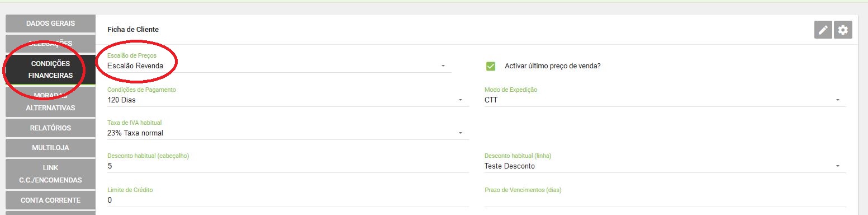Switch to the Dados Gerais tab
Screen dimensions: 868x215
pyautogui.click(x=50, y=24)
